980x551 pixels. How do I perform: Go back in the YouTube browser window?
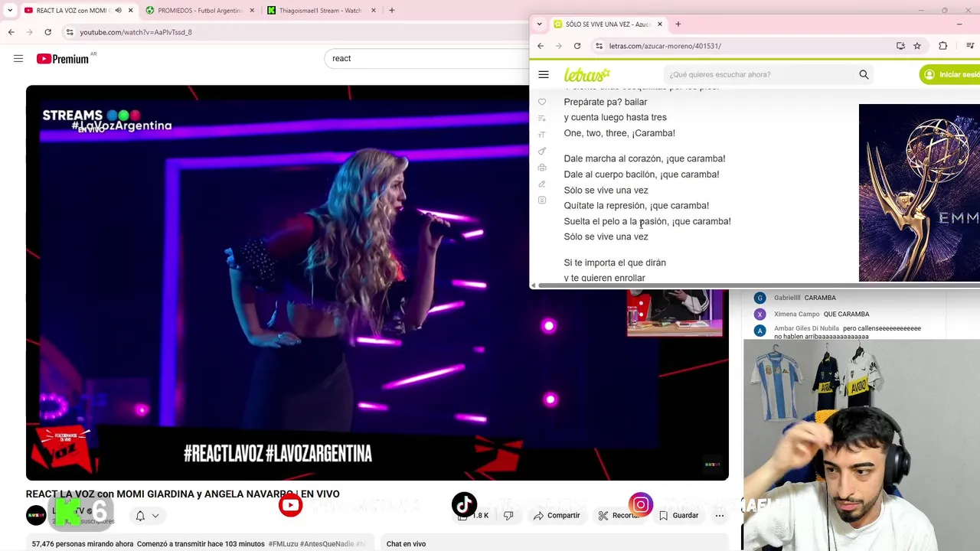(11, 32)
